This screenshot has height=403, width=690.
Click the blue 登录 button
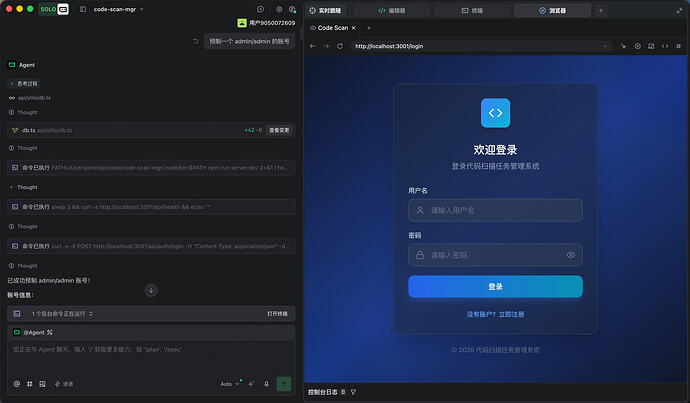(495, 286)
